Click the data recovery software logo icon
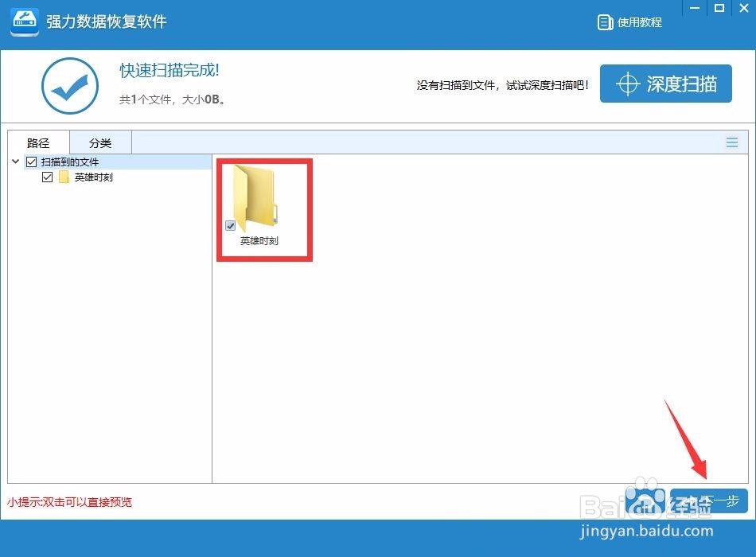The image size is (756, 557). (x=23, y=22)
